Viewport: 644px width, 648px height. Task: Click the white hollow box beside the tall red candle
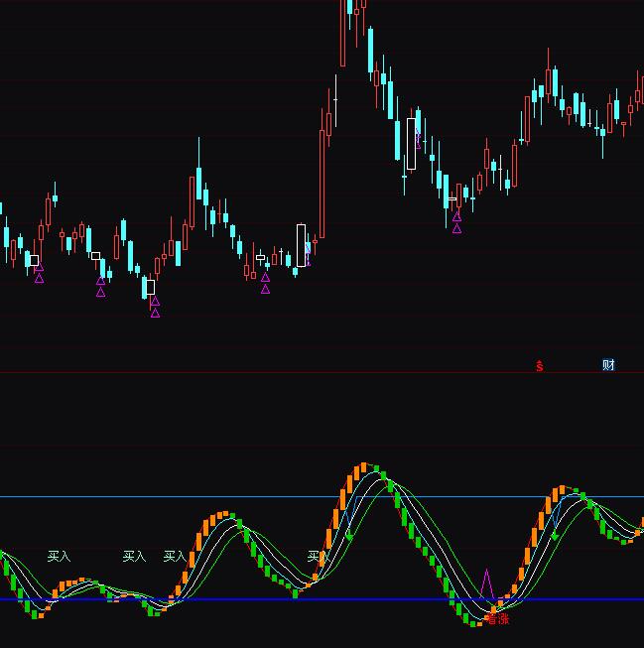[x=302, y=245]
